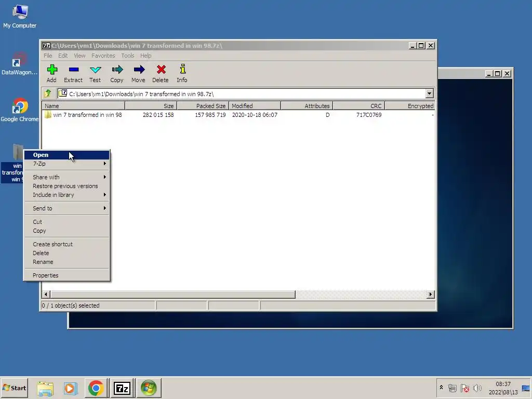The width and height of the screenshot is (532, 399).
Task: Go up one folder level icon
Action: pyautogui.click(x=48, y=94)
